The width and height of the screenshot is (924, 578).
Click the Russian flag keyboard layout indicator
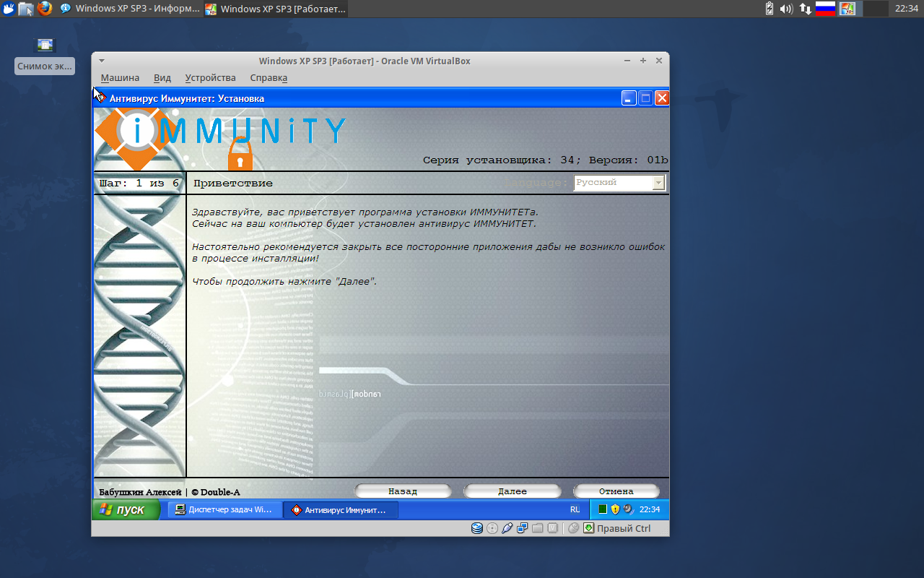[825, 9]
